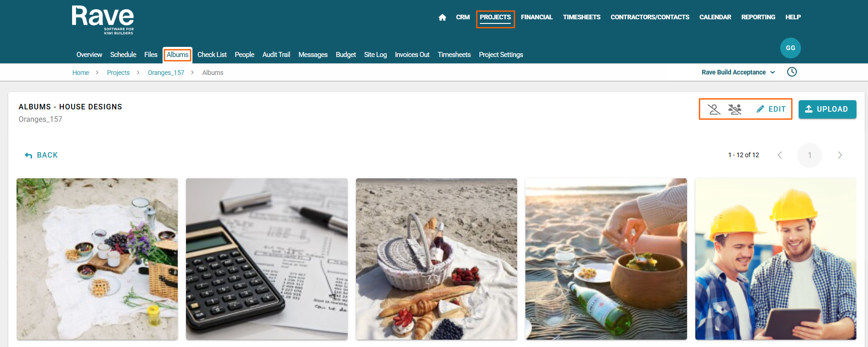Screen dimensions: 868x347
Task: Switch to the Check List tab
Action: click(212, 55)
